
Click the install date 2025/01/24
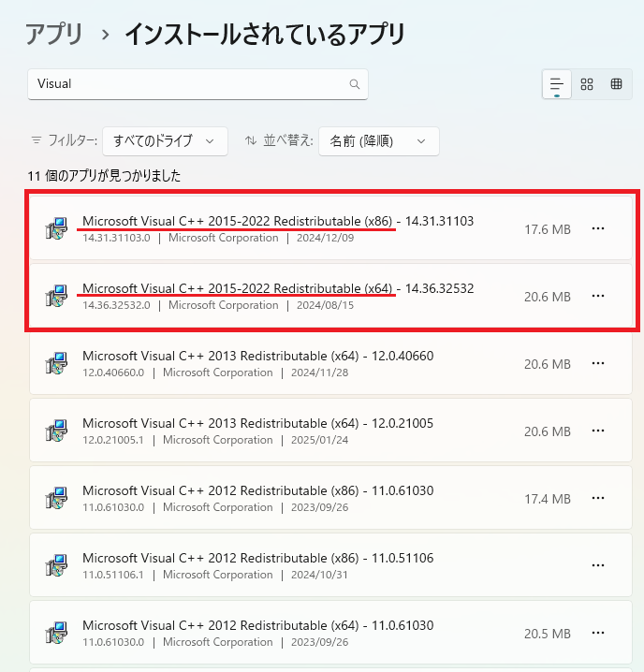click(x=319, y=440)
